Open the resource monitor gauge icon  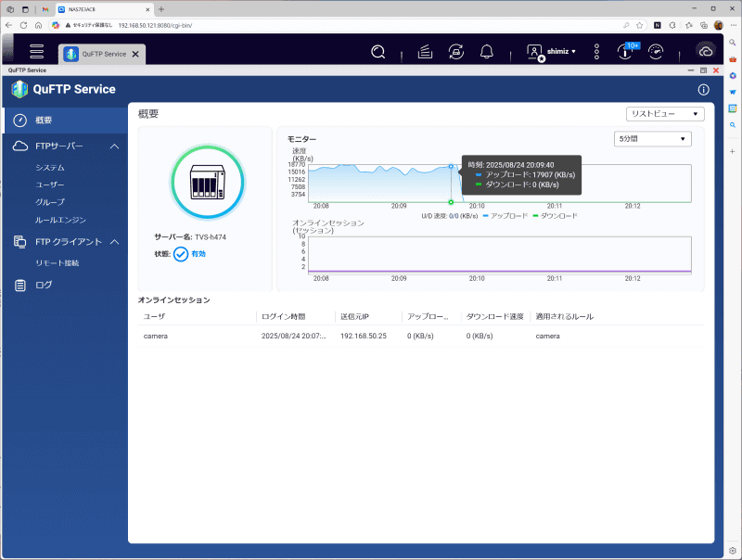(x=656, y=51)
